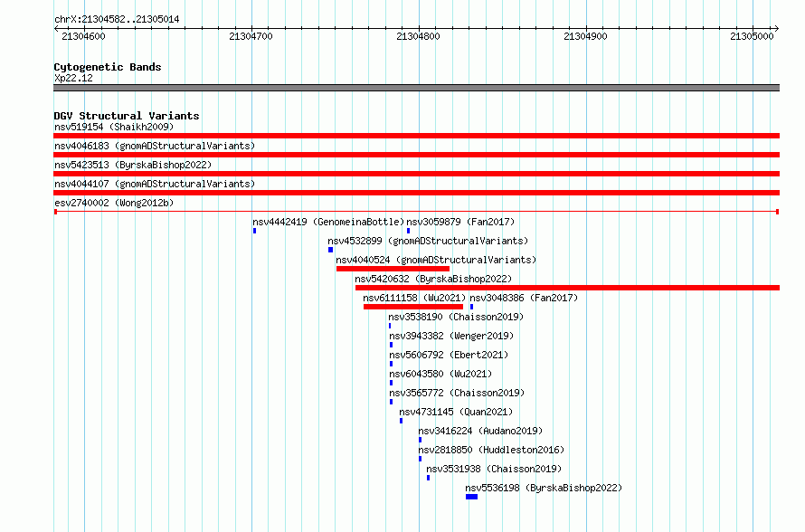
Task: Click nsv5423513 (ByrskaBishop2022) label
Action: point(133,165)
